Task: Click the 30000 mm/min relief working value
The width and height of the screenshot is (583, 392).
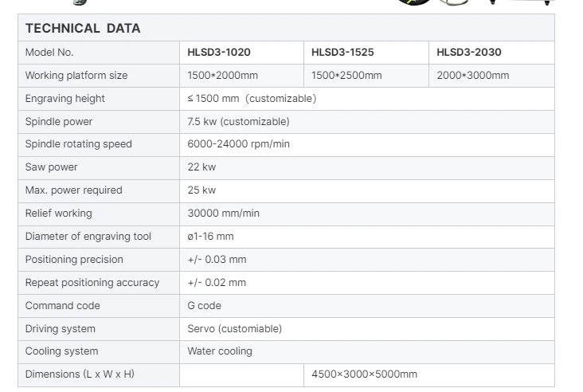Action: (x=224, y=213)
